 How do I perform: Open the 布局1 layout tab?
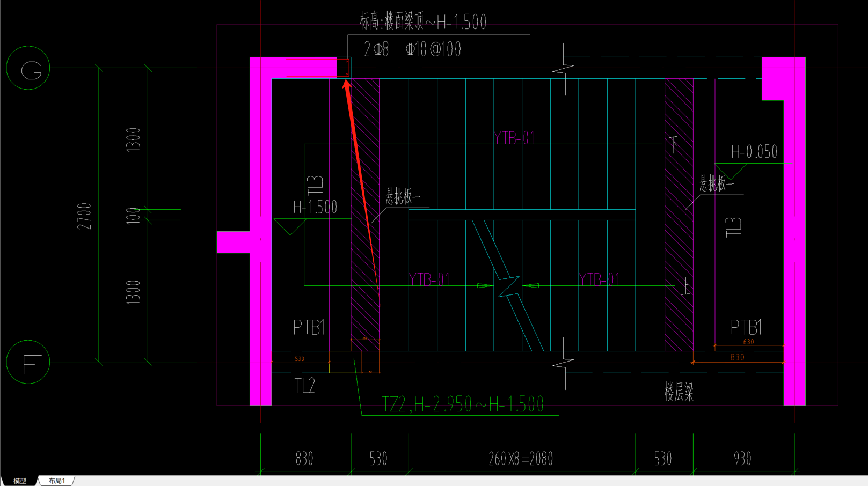[x=56, y=481]
